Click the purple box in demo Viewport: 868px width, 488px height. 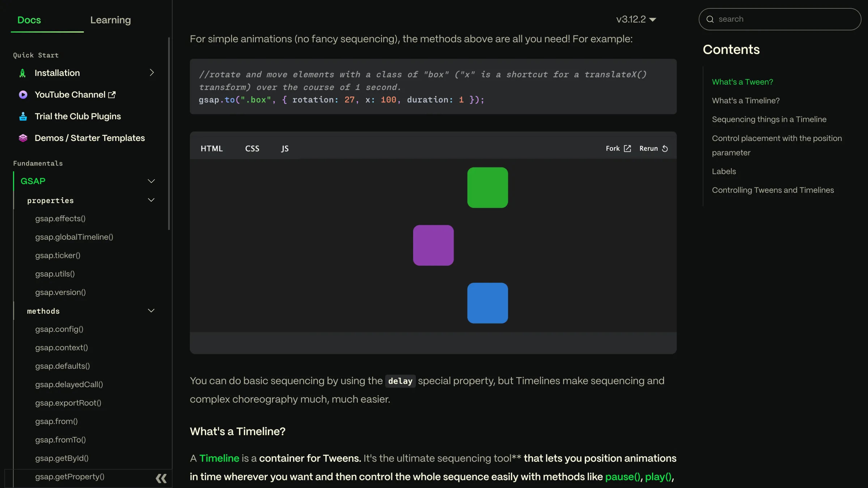point(433,245)
